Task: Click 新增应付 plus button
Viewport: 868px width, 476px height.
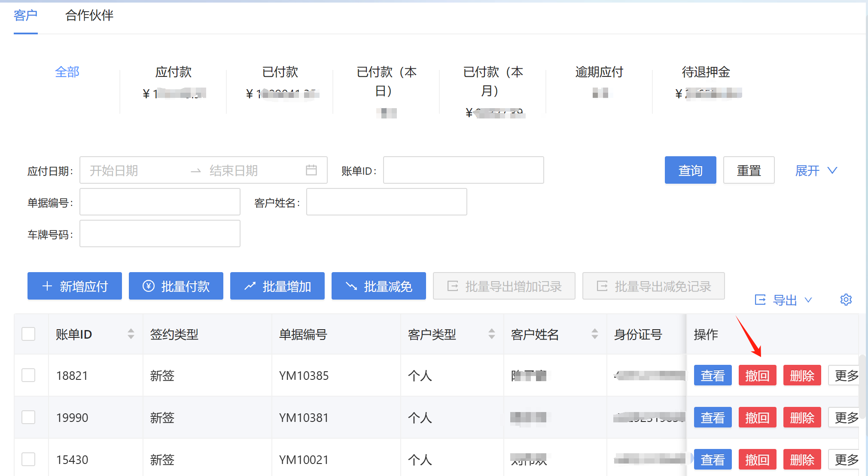Action: 75,286
